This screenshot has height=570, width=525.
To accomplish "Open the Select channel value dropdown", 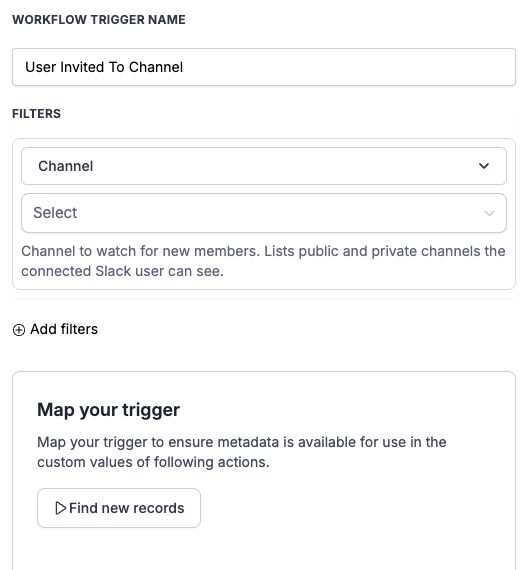I will pos(264,213).
